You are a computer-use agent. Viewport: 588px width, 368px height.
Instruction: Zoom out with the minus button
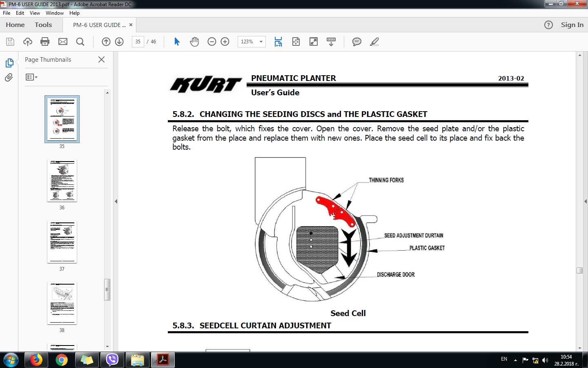[212, 42]
